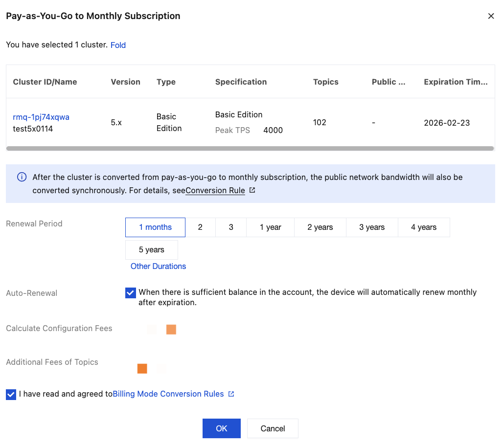The image size is (504, 446).
Task: Click external link icon beside Billing Mode Conversion Rules
Action: [x=231, y=394]
